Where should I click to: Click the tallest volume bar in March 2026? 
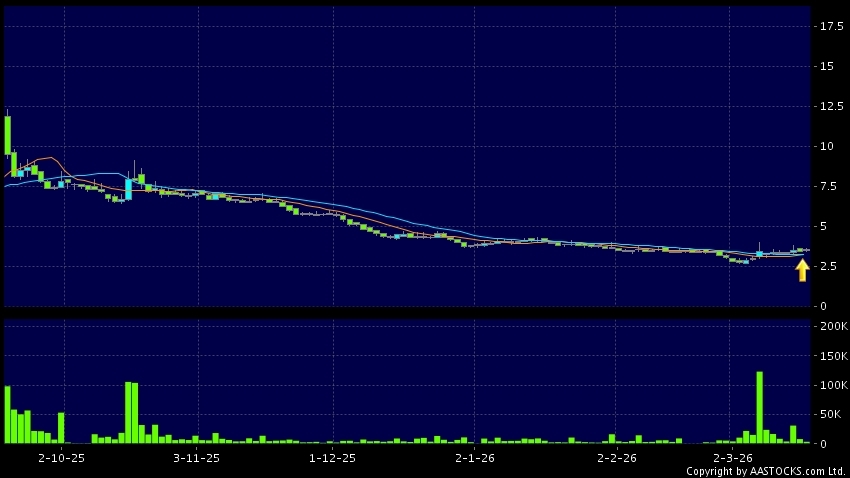(760, 407)
